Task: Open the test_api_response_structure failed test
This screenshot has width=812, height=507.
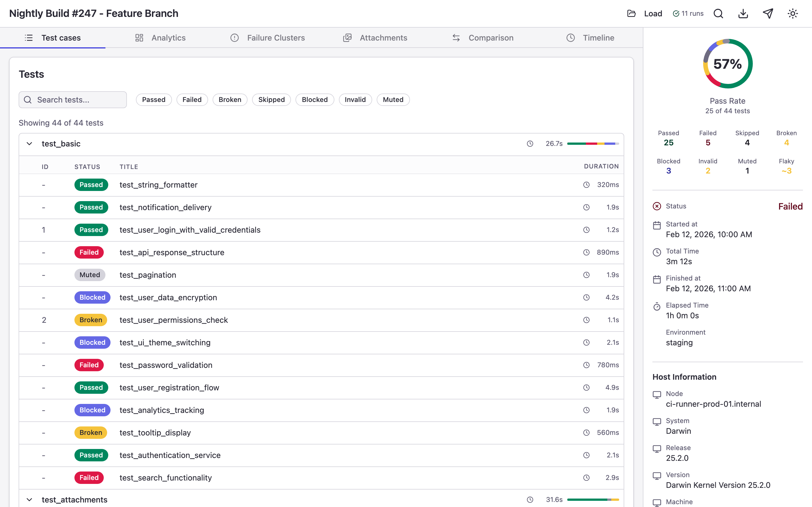Action: point(172,252)
